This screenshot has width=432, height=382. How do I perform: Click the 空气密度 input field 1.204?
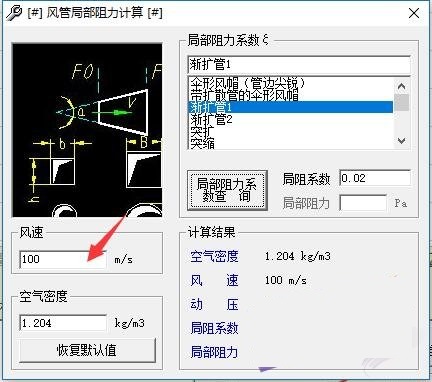coord(63,323)
